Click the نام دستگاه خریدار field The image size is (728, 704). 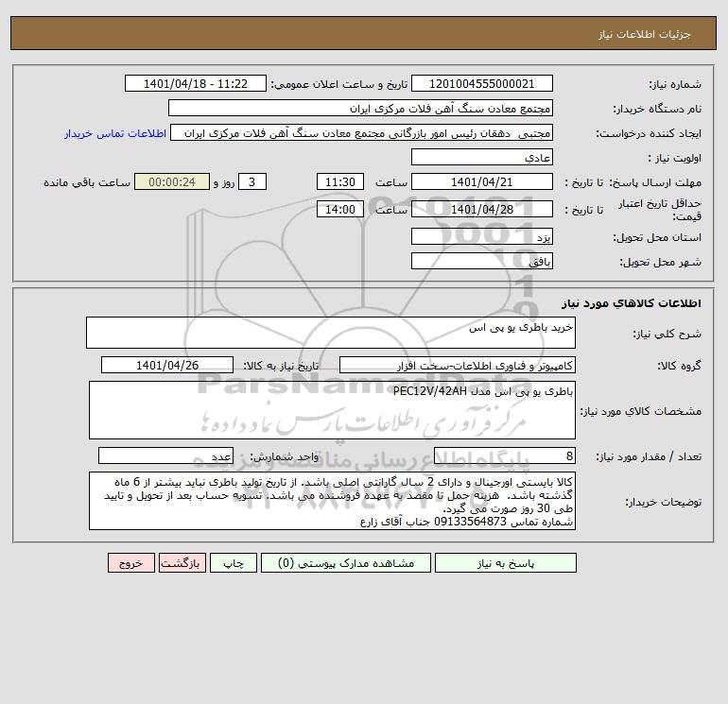[x=360, y=108]
